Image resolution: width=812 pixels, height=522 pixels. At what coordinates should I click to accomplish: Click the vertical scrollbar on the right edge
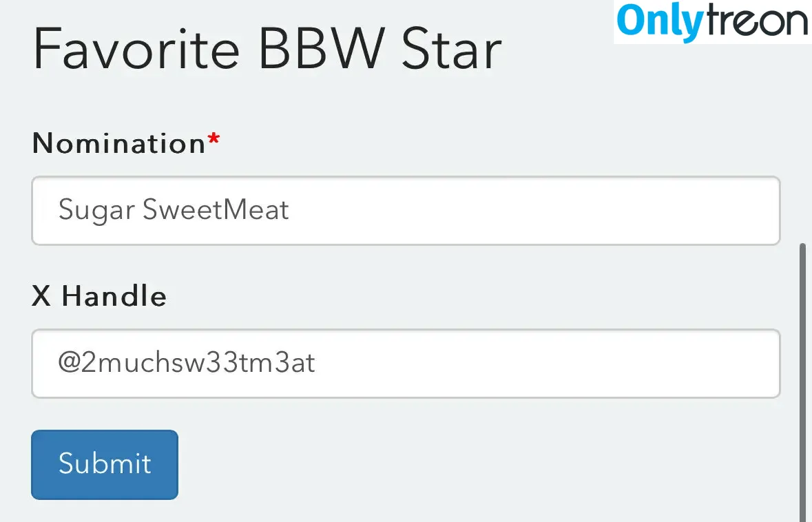coord(802,382)
